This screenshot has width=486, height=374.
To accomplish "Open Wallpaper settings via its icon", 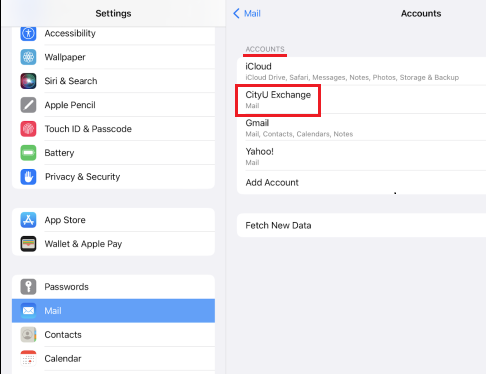I will click(28, 57).
